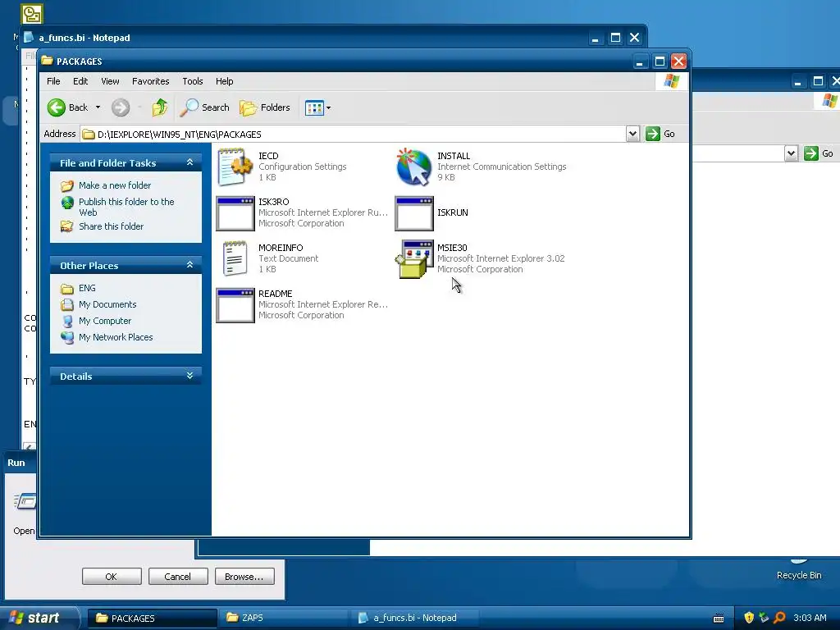Click the system clock 3:03 AM

tap(810, 619)
